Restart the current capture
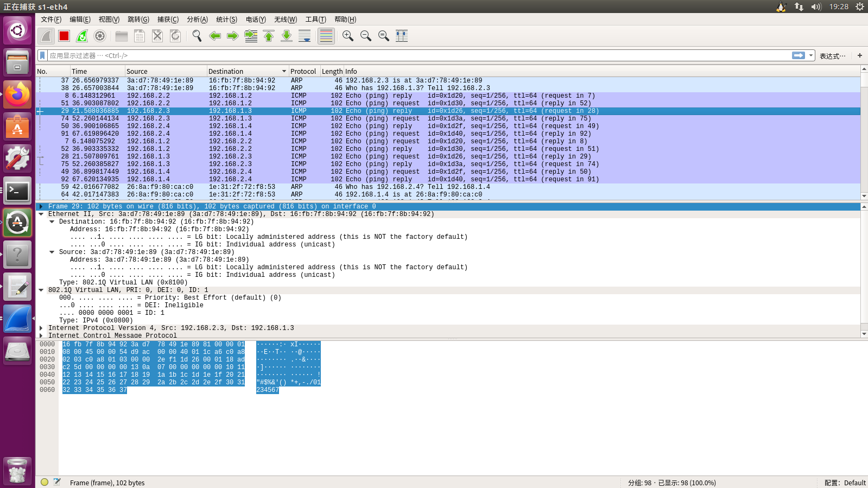This screenshot has width=868, height=488. pyautogui.click(x=82, y=36)
